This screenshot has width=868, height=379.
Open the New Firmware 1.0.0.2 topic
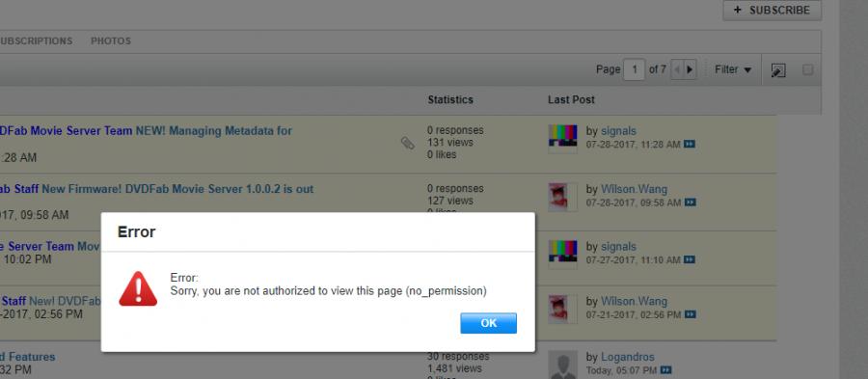[x=177, y=189]
